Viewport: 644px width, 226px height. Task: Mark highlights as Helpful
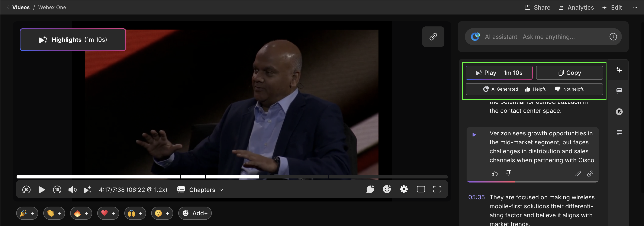click(536, 89)
